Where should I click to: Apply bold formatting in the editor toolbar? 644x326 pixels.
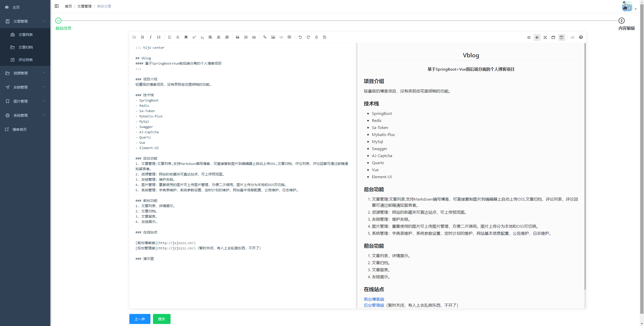(142, 37)
